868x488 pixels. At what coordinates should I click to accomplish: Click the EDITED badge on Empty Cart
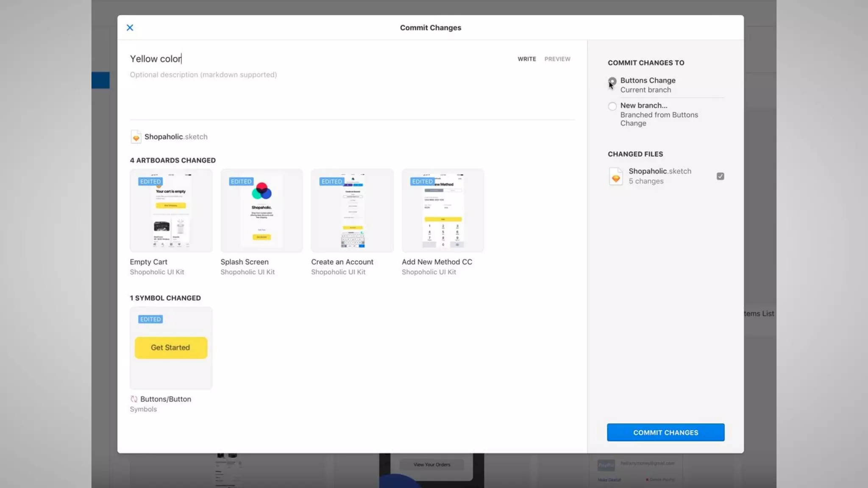pos(150,181)
